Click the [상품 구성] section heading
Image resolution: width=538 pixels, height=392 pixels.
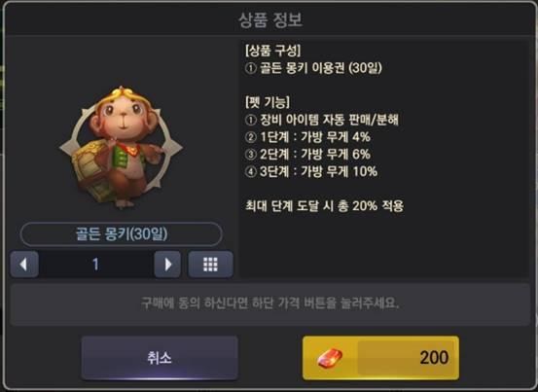click(273, 51)
